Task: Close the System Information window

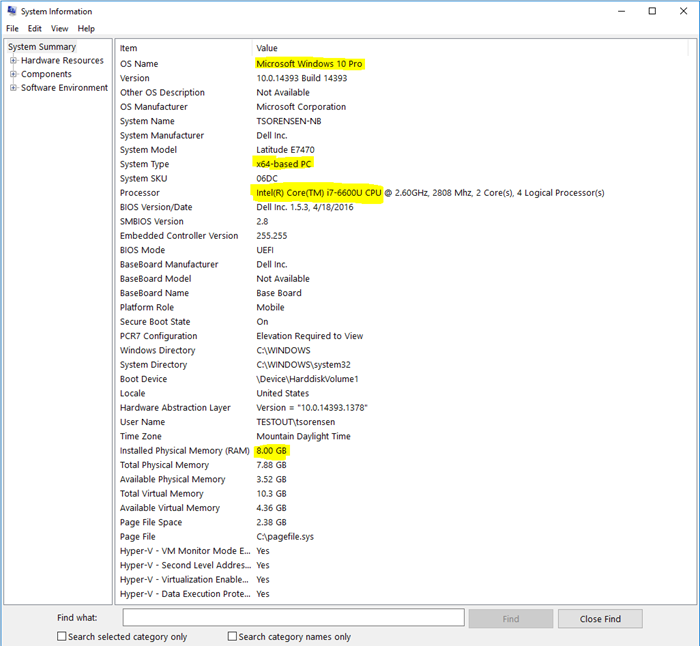Action: [x=683, y=11]
